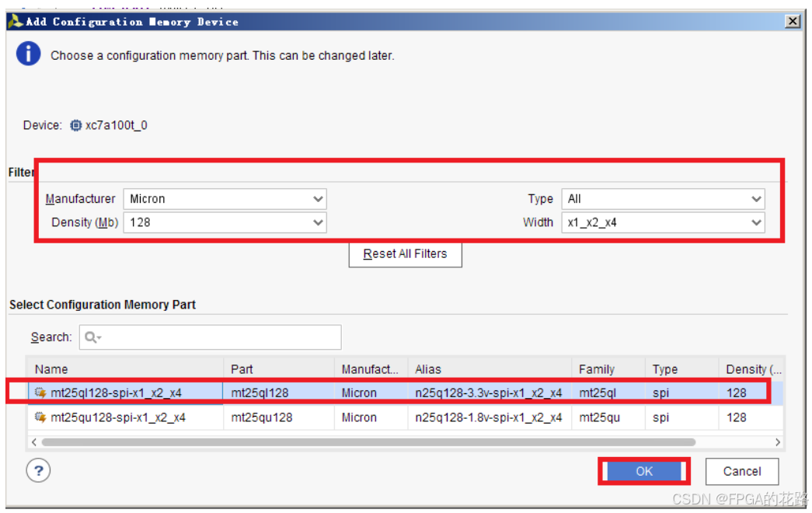Click the n25q128-1.8v-spi-x1_x2_x4 alias cell
812x513 pixels.
tap(488, 417)
